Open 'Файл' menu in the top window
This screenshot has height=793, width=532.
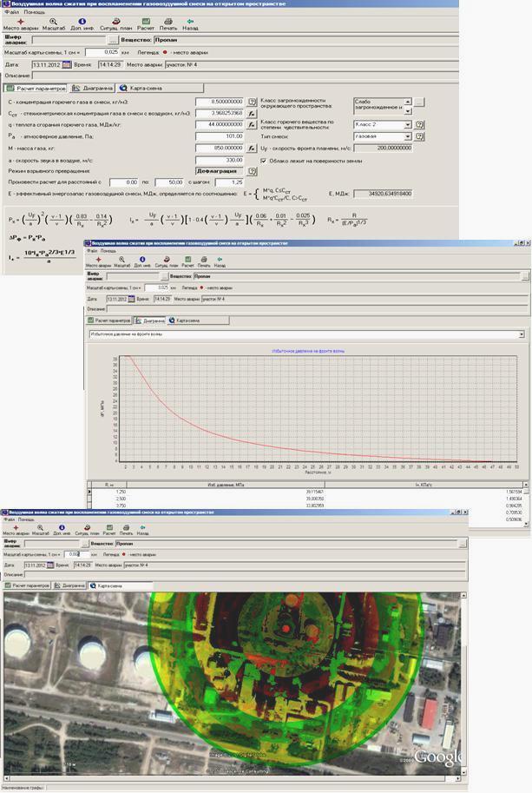[x=10, y=12]
